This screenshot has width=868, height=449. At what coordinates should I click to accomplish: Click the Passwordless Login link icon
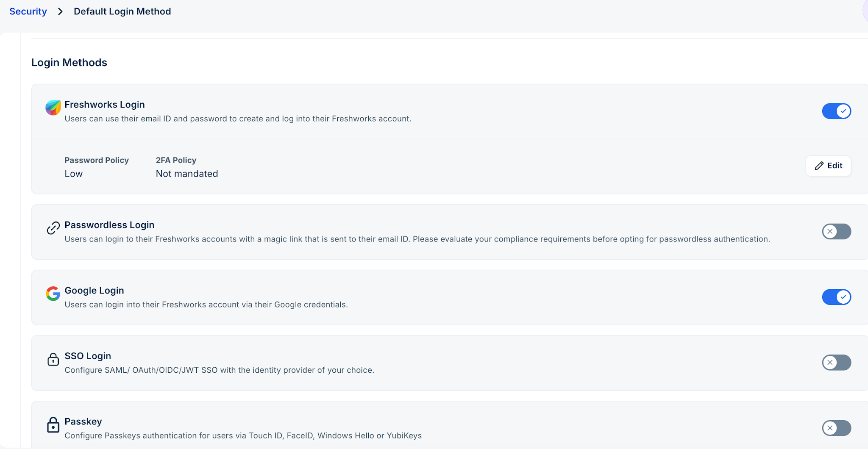tap(53, 228)
